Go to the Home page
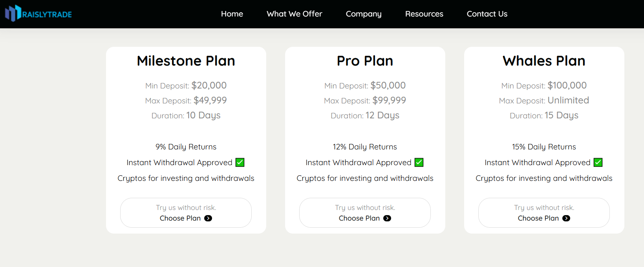644x267 pixels. point(232,14)
